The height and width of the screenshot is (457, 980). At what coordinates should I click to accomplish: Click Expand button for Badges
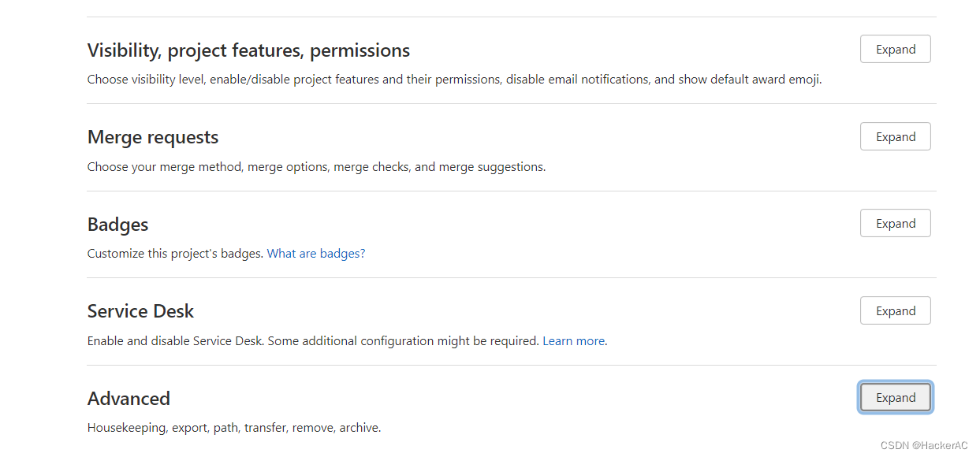click(x=895, y=224)
